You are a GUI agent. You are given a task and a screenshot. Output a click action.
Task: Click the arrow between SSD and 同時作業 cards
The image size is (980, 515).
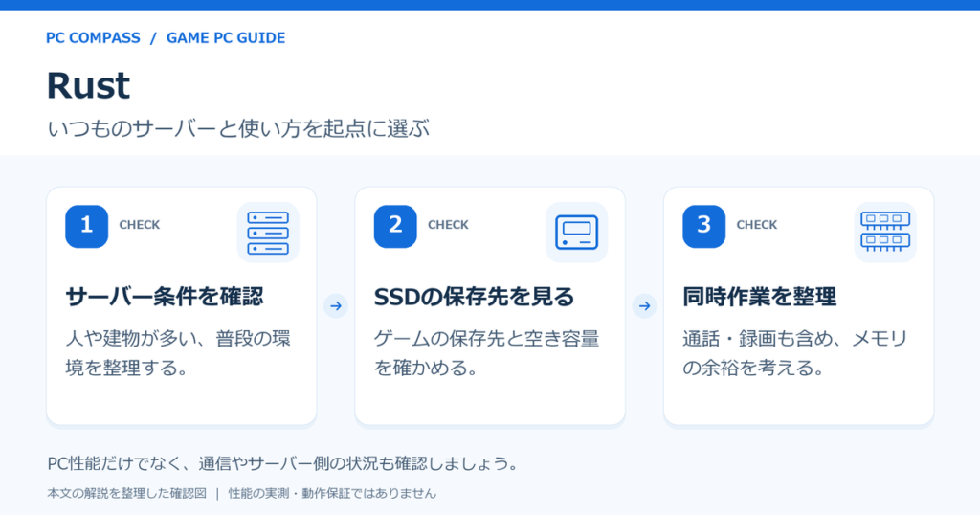(644, 305)
